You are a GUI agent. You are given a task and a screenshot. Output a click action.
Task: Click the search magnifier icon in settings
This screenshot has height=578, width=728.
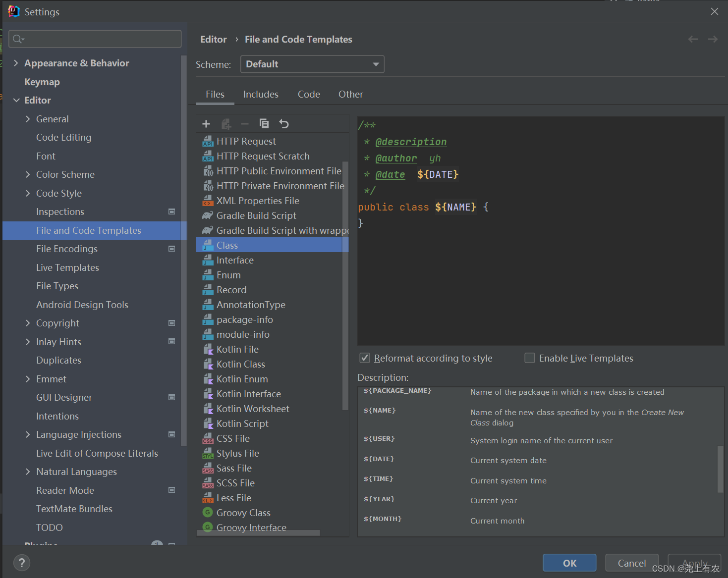coord(18,39)
